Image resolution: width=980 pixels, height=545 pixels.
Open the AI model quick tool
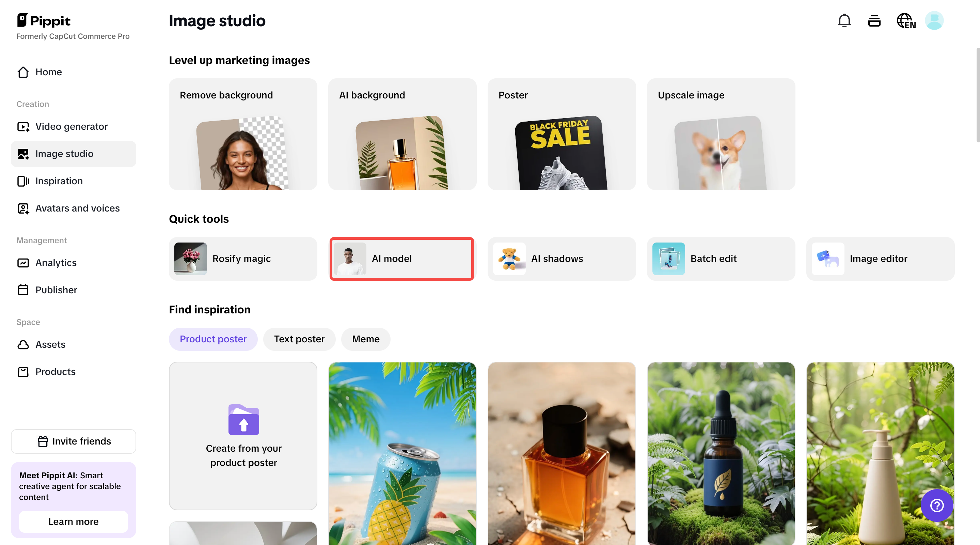coord(402,259)
